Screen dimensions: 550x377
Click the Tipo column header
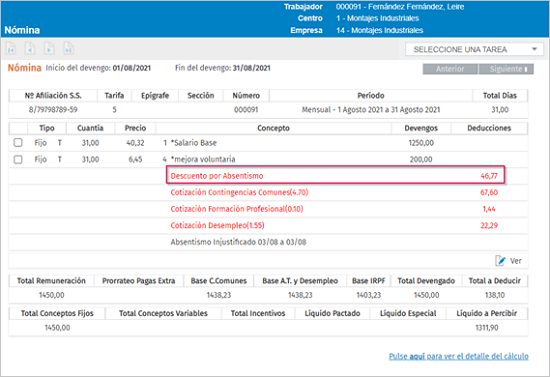coord(47,128)
